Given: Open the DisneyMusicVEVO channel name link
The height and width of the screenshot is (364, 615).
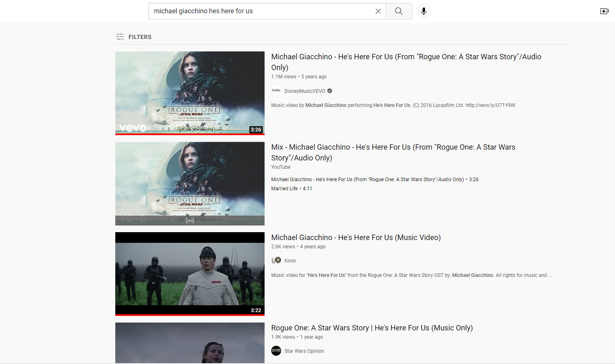Looking at the screenshot, I should 304,91.
